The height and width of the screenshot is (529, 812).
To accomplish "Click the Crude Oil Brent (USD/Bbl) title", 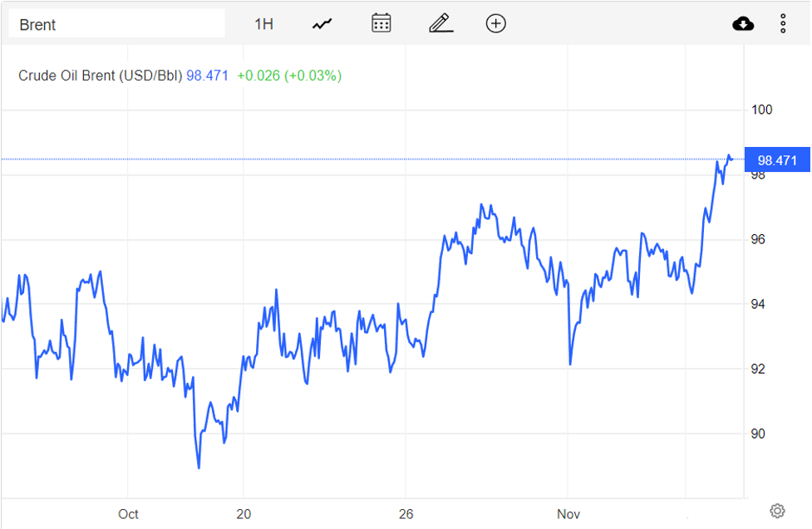I will pos(100,76).
